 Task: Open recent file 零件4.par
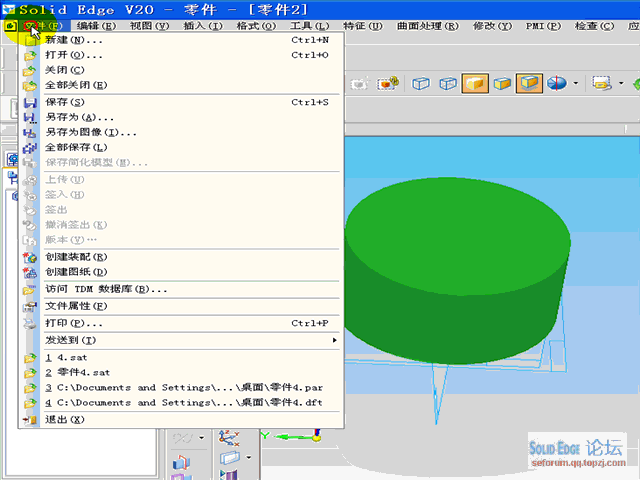point(182,388)
